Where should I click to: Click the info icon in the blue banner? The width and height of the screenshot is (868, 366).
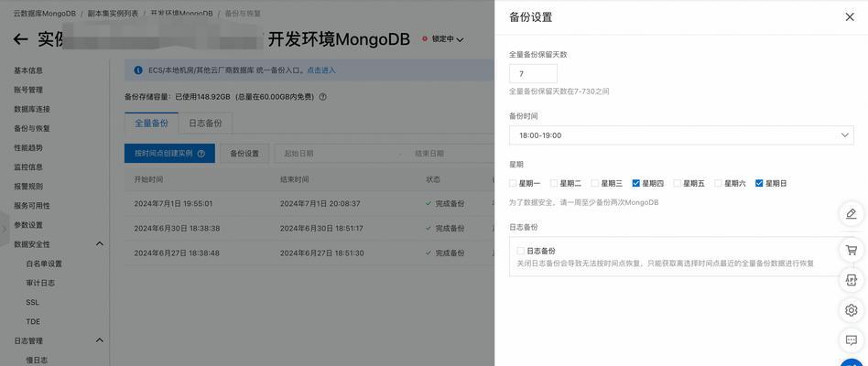(x=138, y=70)
